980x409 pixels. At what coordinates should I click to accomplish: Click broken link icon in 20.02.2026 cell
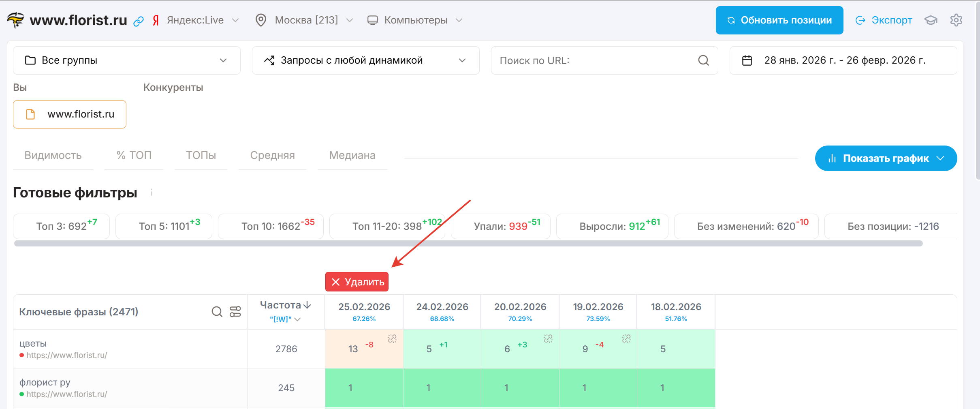pyautogui.click(x=548, y=338)
